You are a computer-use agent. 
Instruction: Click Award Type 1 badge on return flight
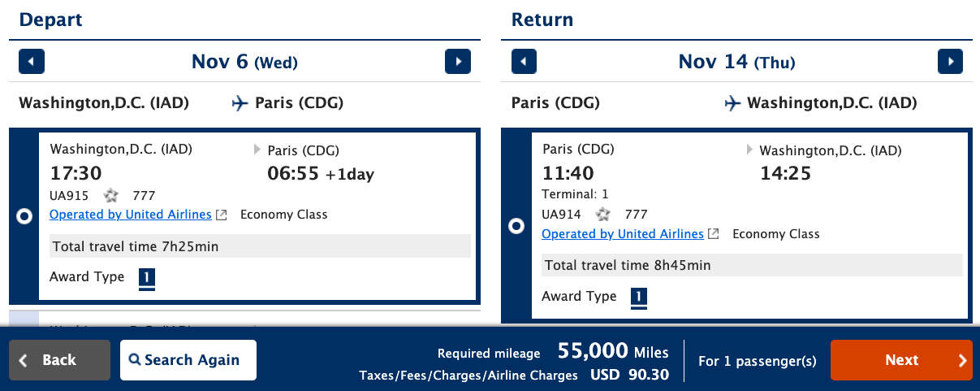(x=638, y=298)
